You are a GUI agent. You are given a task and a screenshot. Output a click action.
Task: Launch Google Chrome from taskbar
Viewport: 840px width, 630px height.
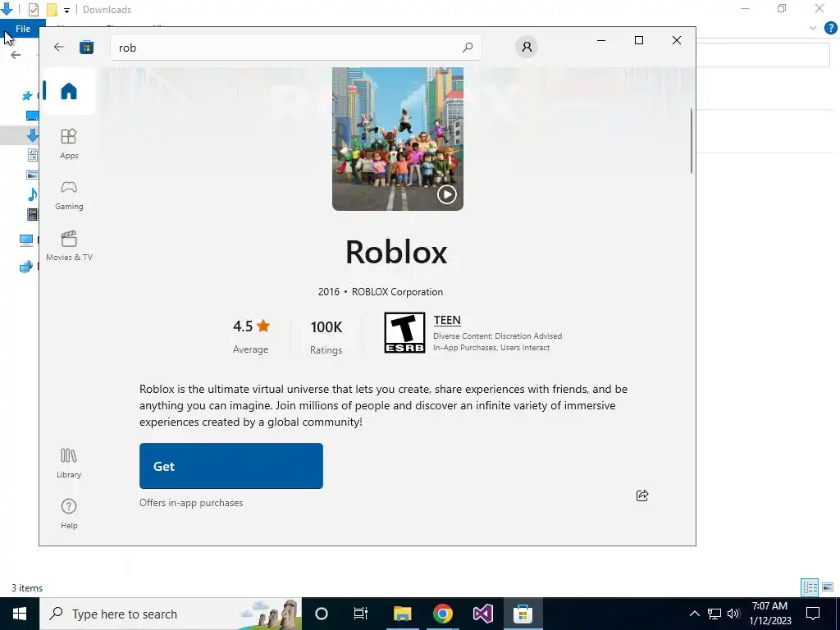pyautogui.click(x=442, y=614)
